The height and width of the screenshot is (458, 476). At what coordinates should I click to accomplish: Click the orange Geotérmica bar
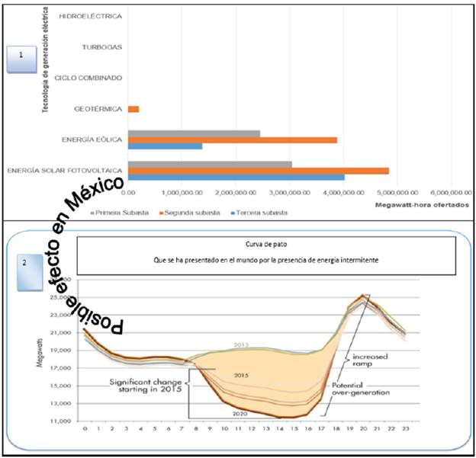(133, 110)
